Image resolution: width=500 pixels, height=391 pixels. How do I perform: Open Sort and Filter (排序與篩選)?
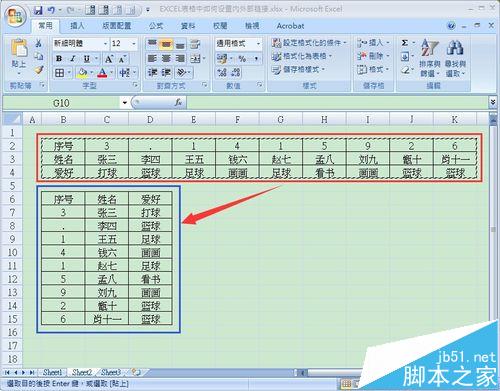click(x=430, y=58)
